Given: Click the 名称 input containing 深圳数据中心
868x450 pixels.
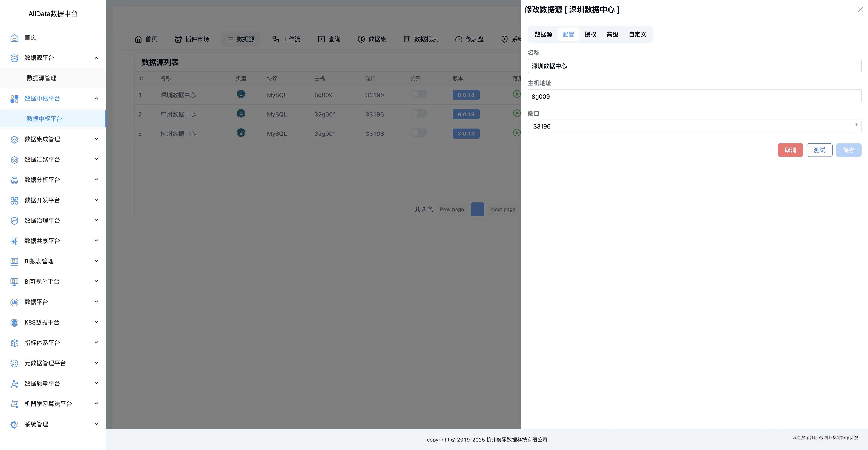Looking at the screenshot, I should click(x=694, y=66).
